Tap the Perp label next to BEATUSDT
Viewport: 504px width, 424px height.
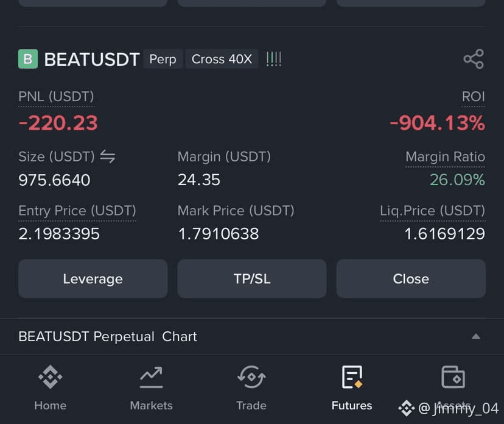(163, 58)
